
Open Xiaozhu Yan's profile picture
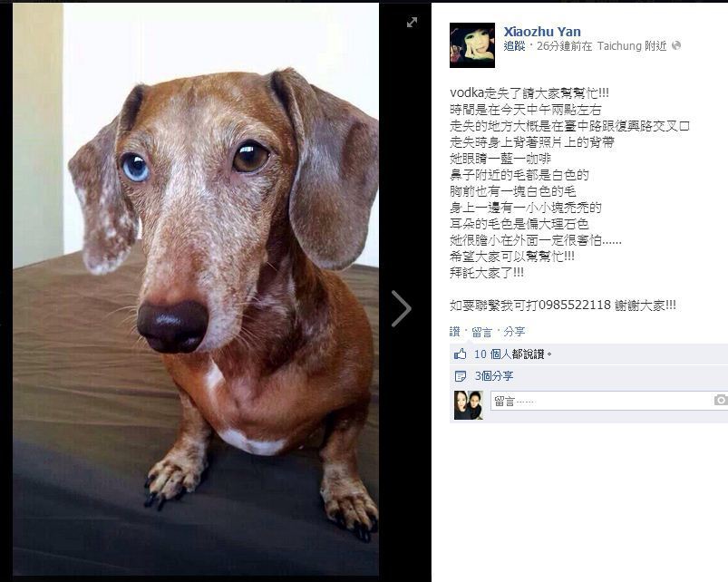(472, 45)
